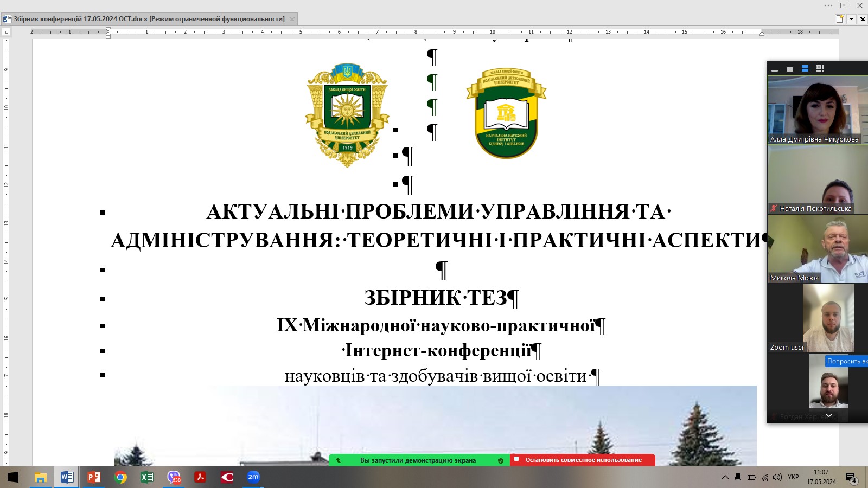
Task: Show hidden system tray icons
Action: (x=725, y=477)
